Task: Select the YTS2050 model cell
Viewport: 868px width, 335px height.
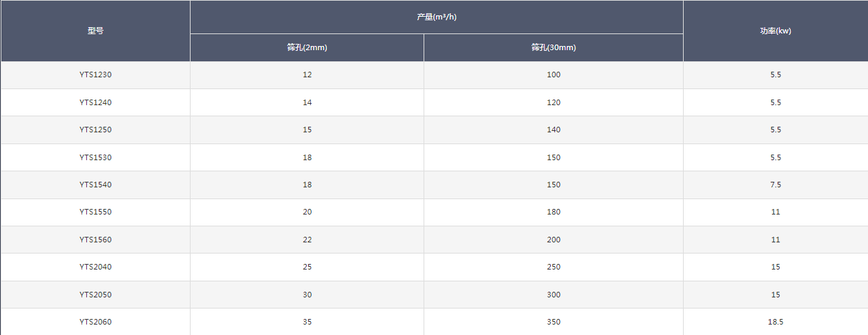Action: coord(95,295)
